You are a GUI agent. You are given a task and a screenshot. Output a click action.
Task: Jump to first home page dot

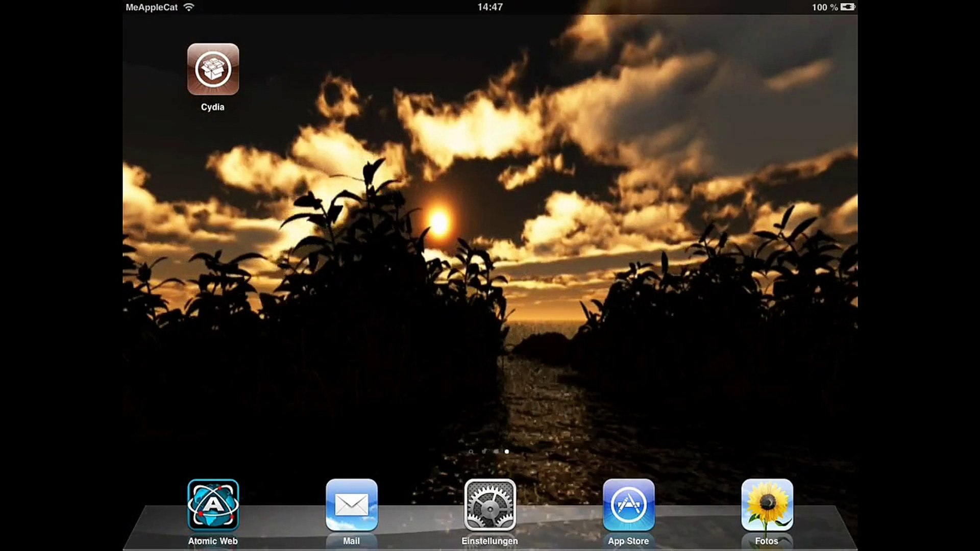click(483, 452)
